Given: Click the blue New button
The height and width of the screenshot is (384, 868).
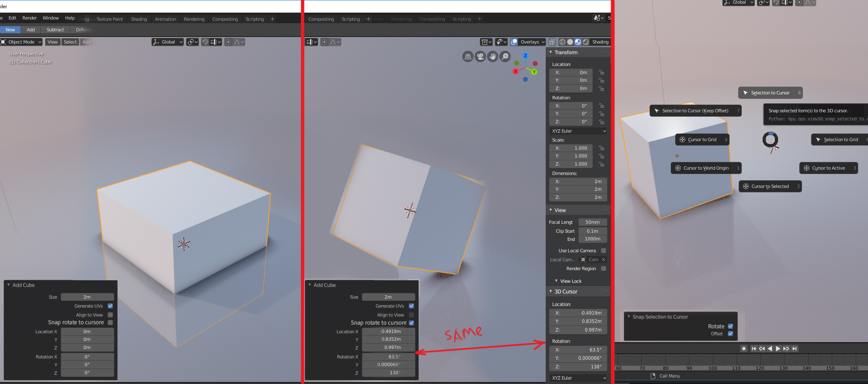Looking at the screenshot, I should click(10, 30).
